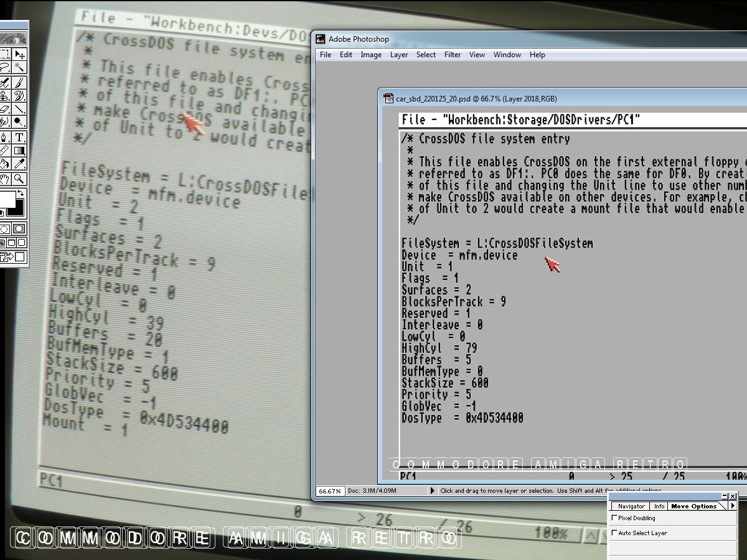Select the Move tool
Image resolution: width=747 pixels, height=560 pixels.
(x=19, y=54)
